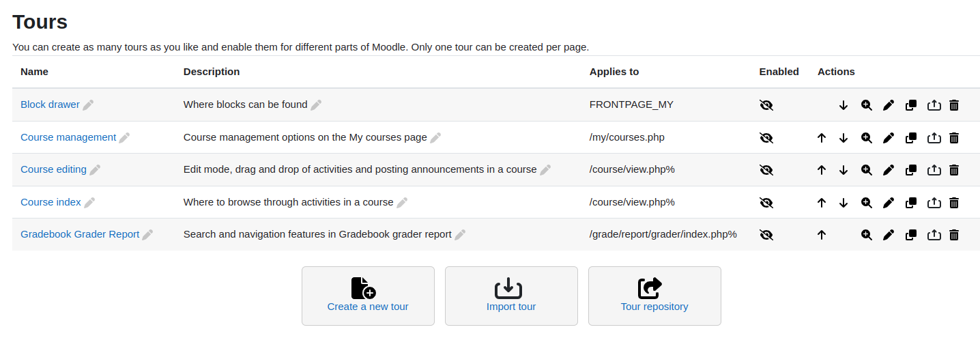Export the Gradebook Grader Report tour
The height and width of the screenshot is (338, 980).
934,235
